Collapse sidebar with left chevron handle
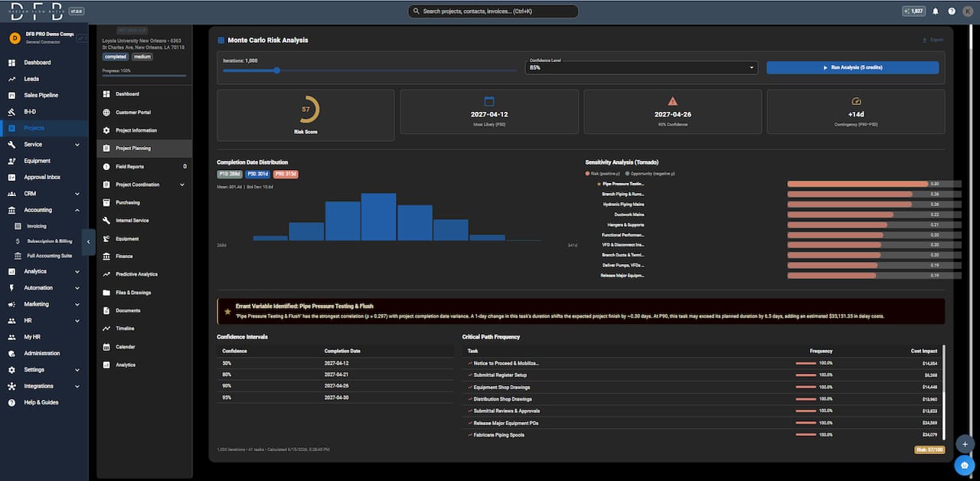The height and width of the screenshot is (481, 980). click(x=88, y=241)
